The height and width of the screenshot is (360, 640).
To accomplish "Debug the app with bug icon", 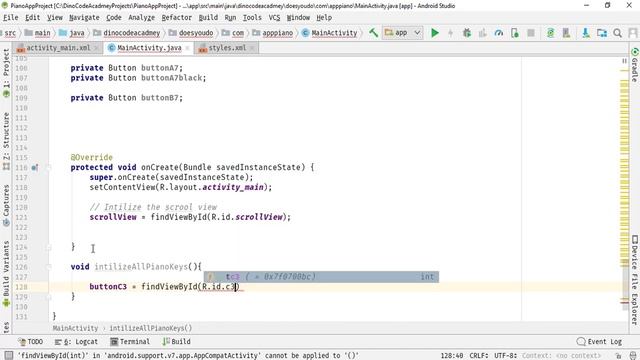I will tap(467, 33).
